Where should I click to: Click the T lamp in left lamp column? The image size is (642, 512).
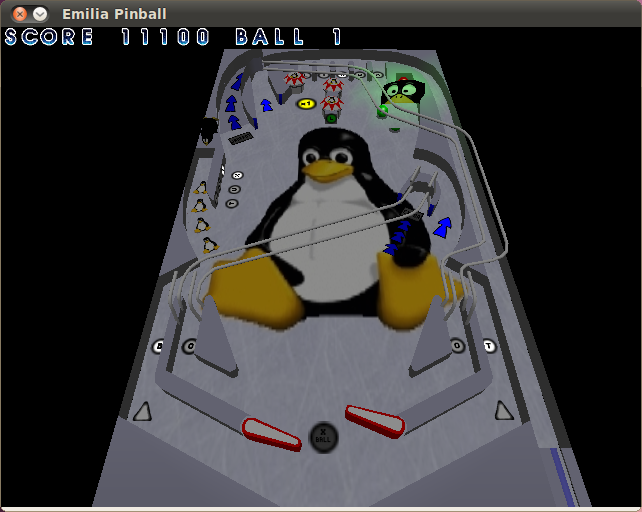(x=232, y=203)
